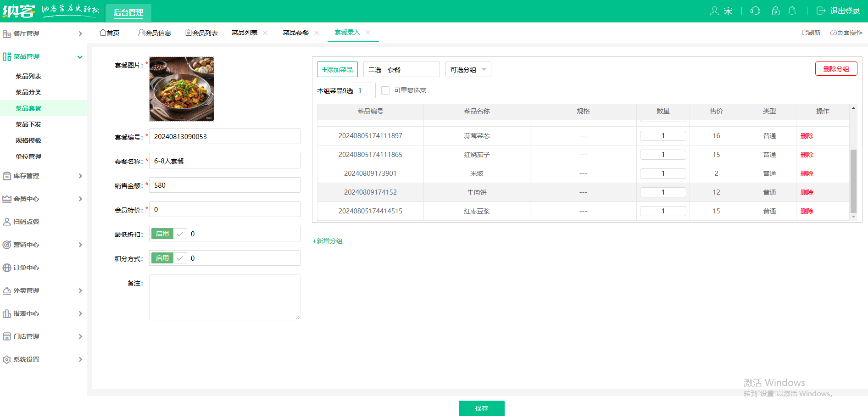Open 扫码点餐 from the sidebar

(26, 222)
